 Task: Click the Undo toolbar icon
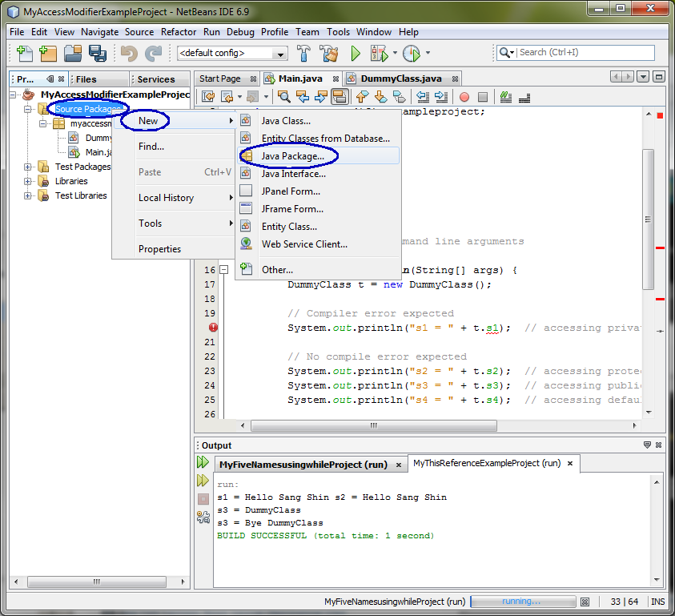click(129, 53)
